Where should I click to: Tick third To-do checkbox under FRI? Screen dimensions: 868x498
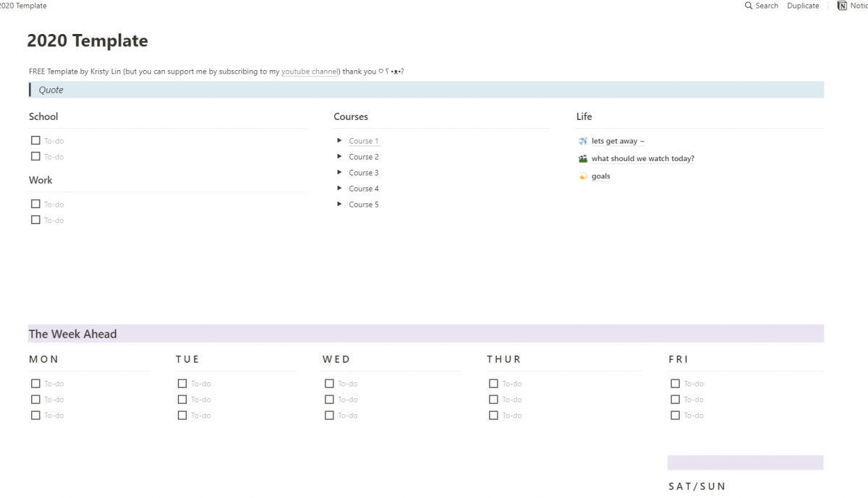pyautogui.click(x=675, y=415)
